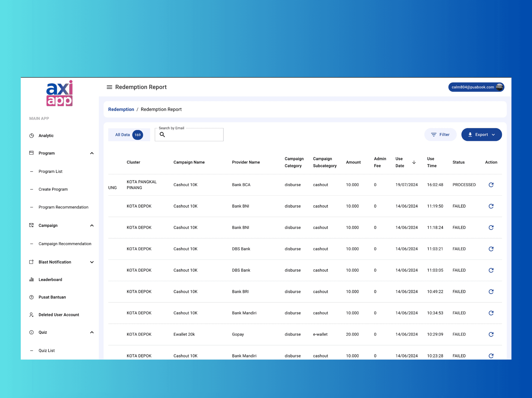Viewport: 532px width, 398px height.
Task: Expand the Blast Notification section
Action: coord(92,262)
